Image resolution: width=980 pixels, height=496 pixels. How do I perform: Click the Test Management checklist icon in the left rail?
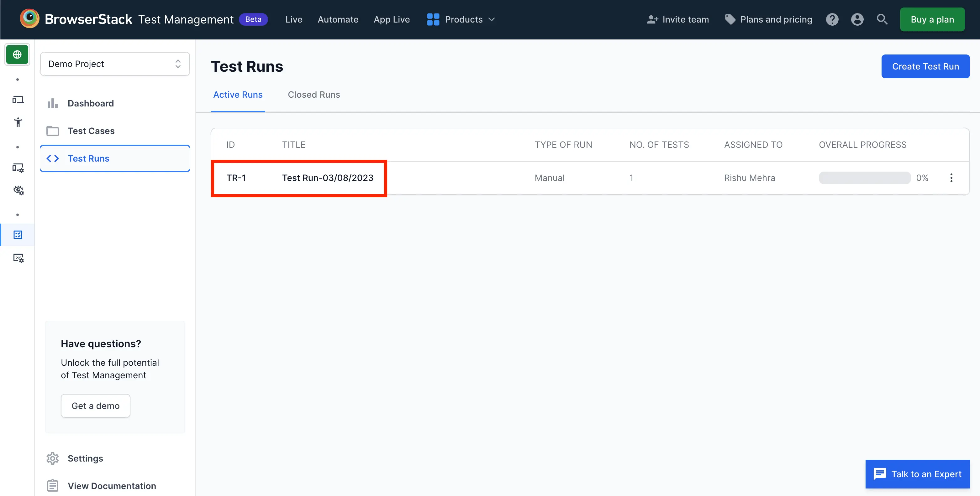click(18, 235)
